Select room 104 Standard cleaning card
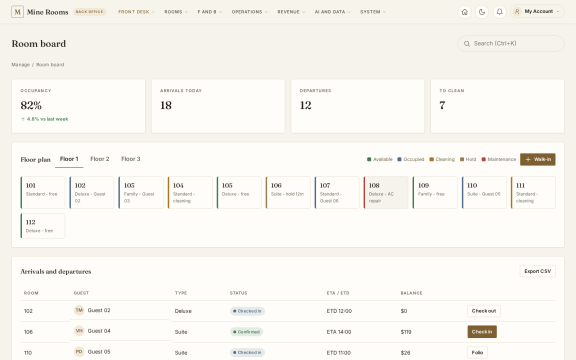The width and height of the screenshot is (576, 360). tap(190, 192)
